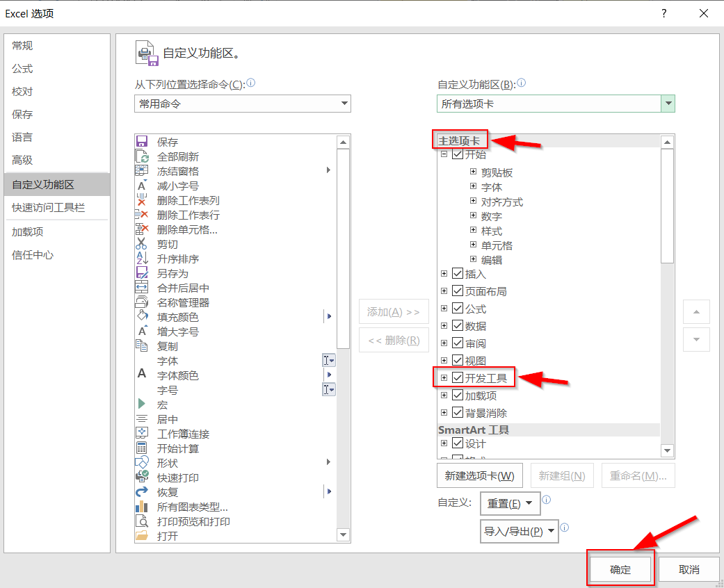This screenshot has width=724, height=588.
Task: Select the 形状 shapes icon
Action: pos(142,462)
